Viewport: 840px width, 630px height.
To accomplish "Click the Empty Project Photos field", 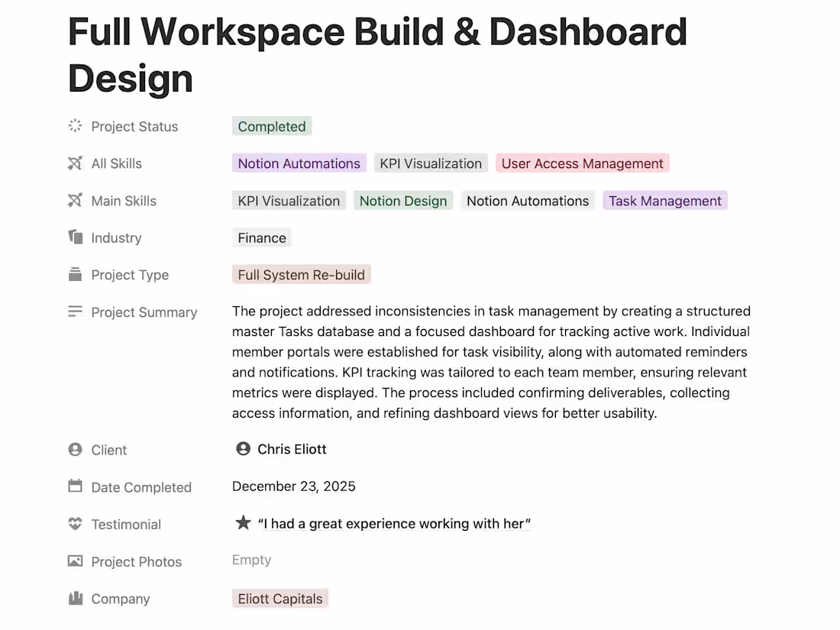I will (250, 560).
